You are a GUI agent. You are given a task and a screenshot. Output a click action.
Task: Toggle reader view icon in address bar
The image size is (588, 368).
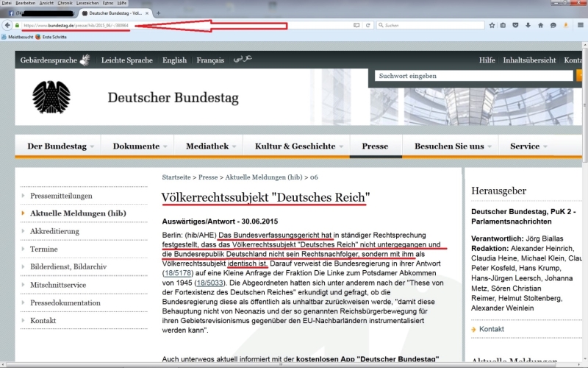(x=356, y=25)
